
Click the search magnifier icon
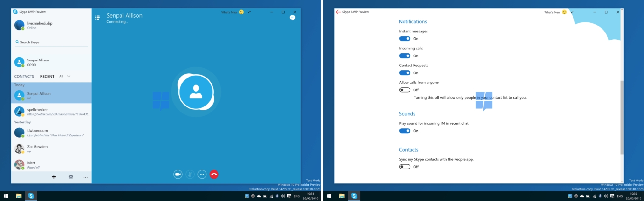pos(17,42)
